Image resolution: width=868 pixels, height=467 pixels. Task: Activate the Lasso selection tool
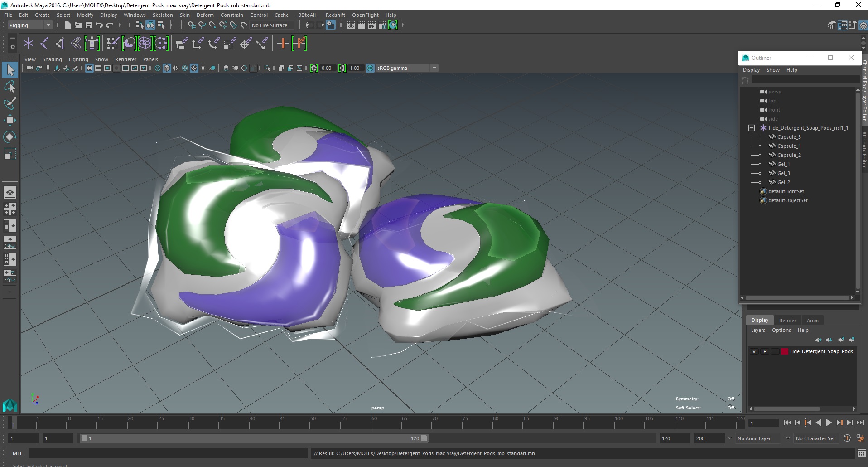(x=10, y=87)
